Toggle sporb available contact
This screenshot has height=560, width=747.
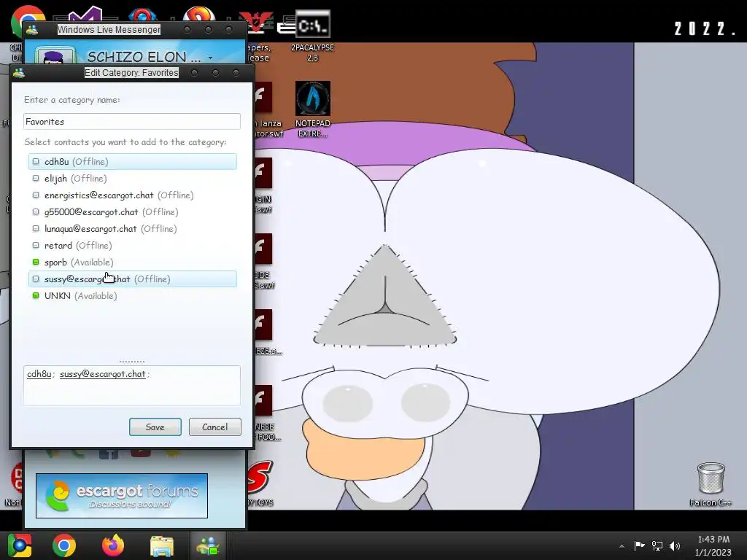pyautogui.click(x=133, y=262)
